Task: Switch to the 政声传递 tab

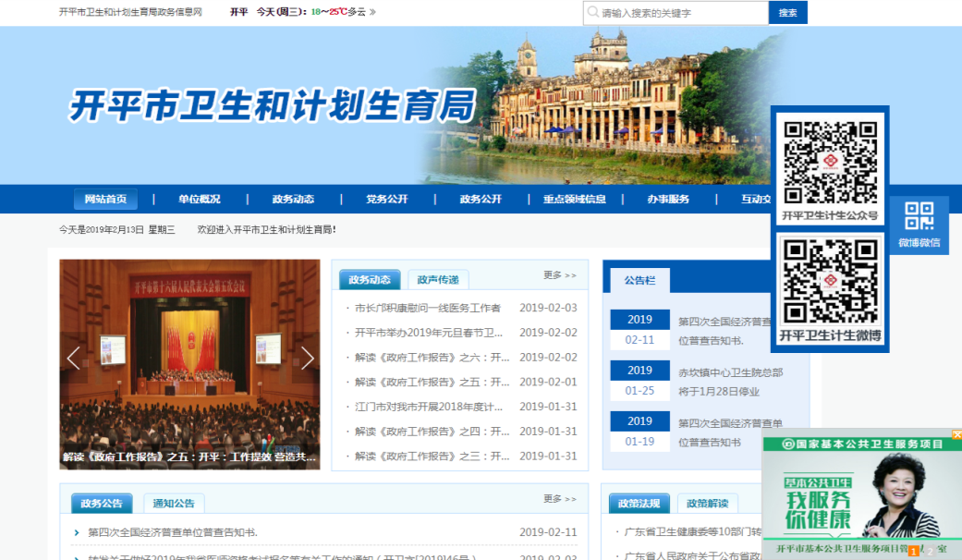Action: (x=437, y=280)
